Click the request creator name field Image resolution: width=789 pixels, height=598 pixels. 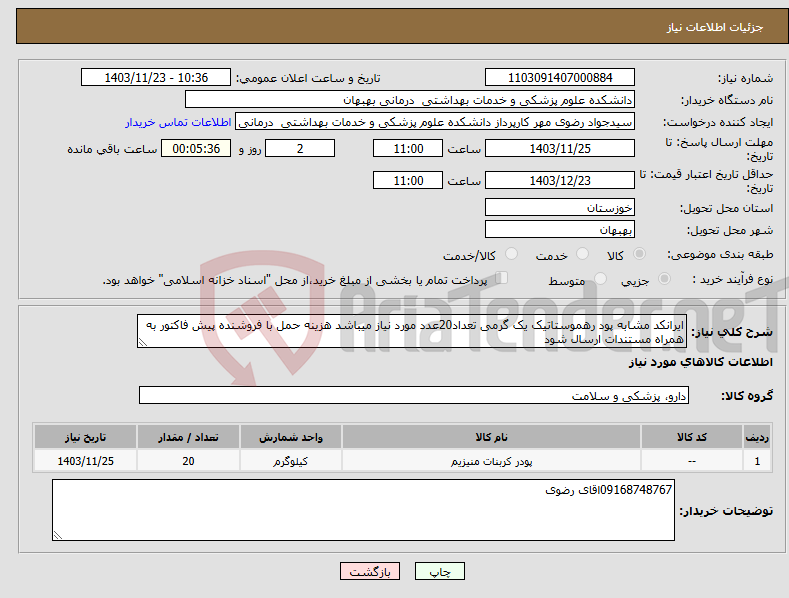click(x=435, y=122)
